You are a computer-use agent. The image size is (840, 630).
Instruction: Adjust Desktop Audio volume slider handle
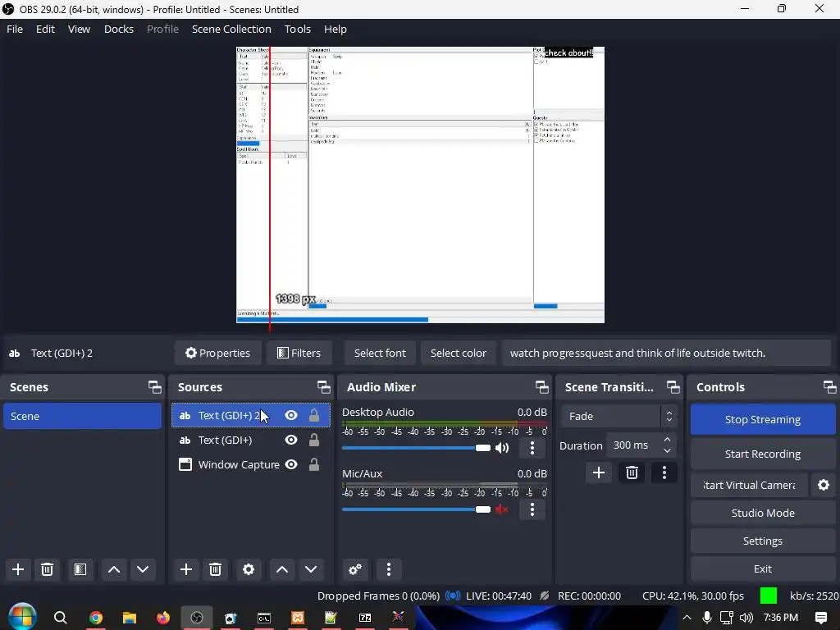click(482, 448)
